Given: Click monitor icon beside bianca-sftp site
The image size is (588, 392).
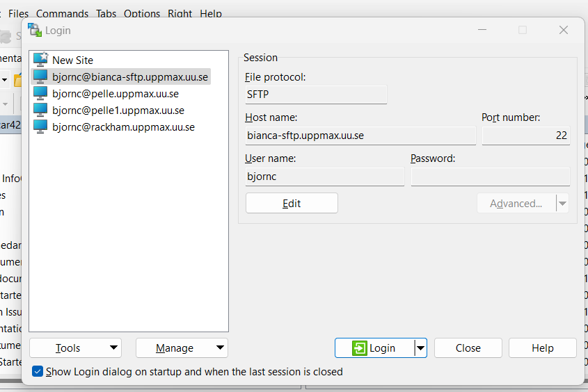Looking at the screenshot, I should pyautogui.click(x=40, y=76).
